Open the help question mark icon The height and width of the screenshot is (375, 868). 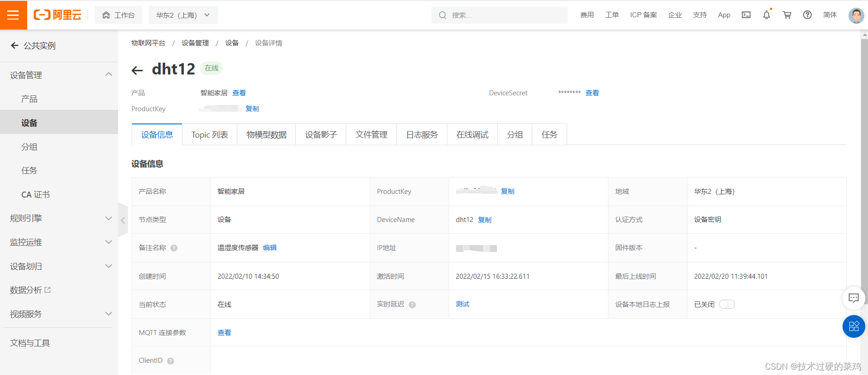click(807, 15)
